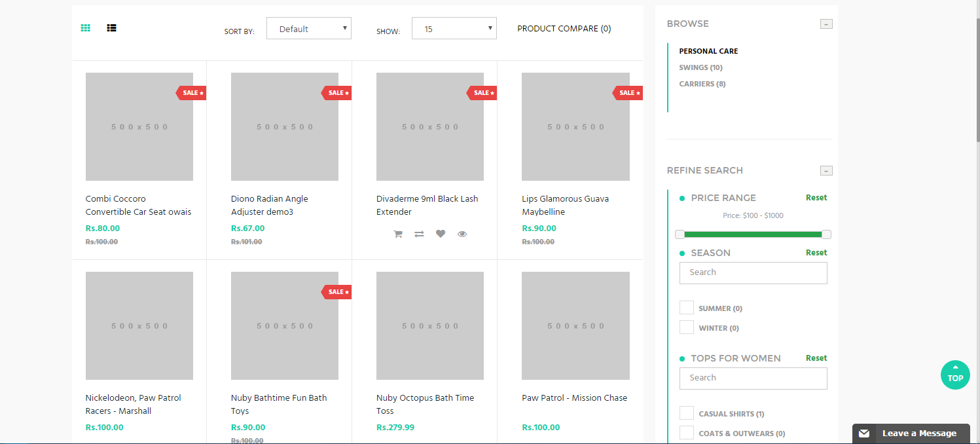Switch to list view layout
Screen dimensions: 980x444
point(112,28)
